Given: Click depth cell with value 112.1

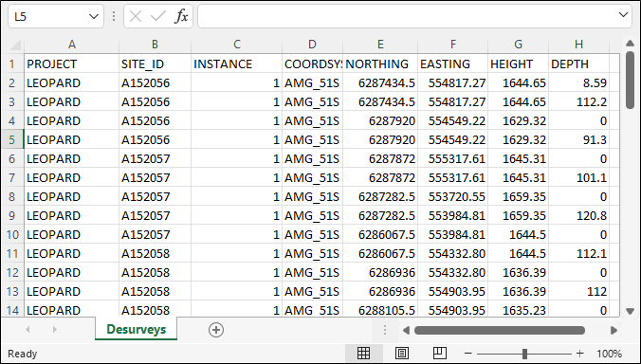Looking at the screenshot, I should coord(578,254).
